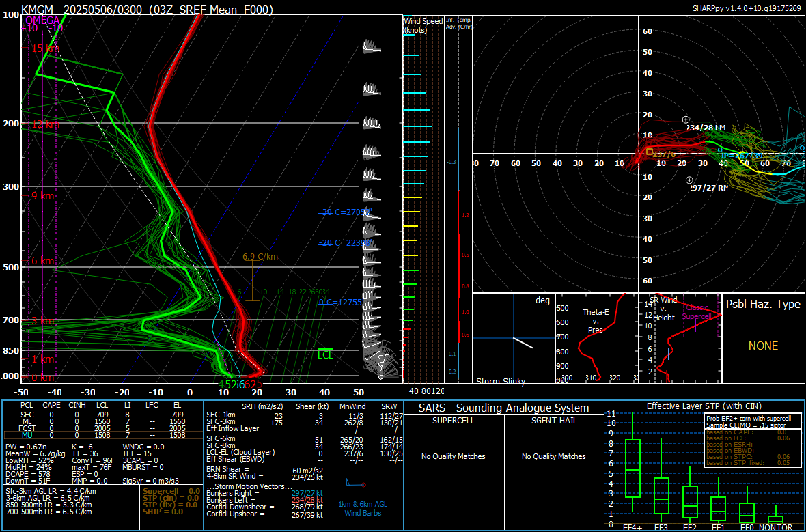Click the Bunkers Left value 234/28 kt
The height and width of the screenshot is (532, 806).
click(307, 500)
